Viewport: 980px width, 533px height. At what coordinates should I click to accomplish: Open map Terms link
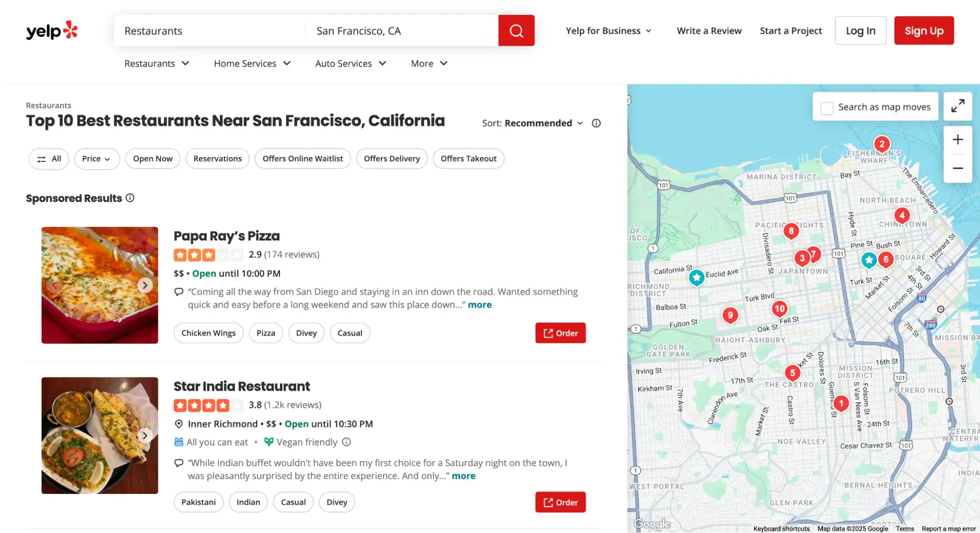pos(905,529)
